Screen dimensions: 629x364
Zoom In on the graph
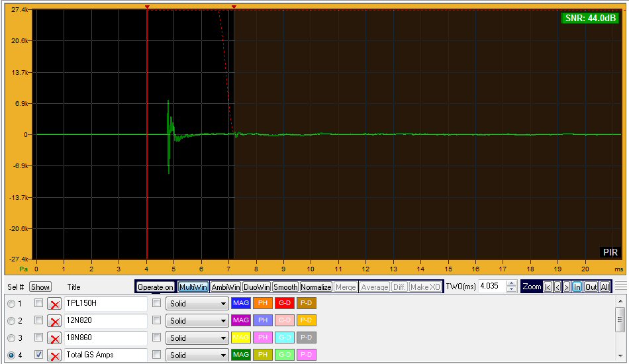pos(577,287)
